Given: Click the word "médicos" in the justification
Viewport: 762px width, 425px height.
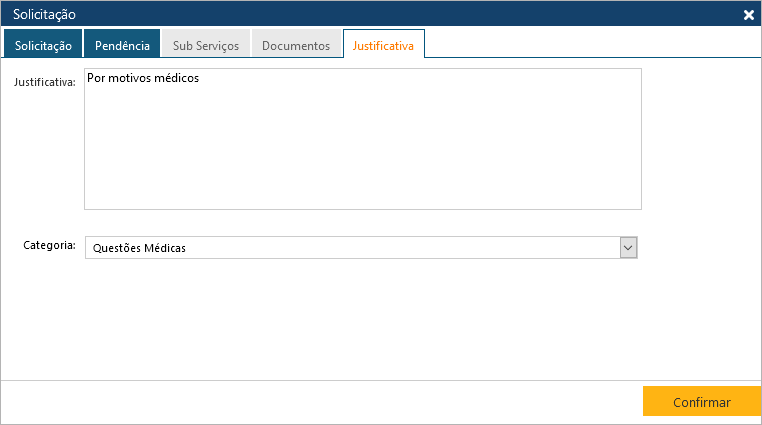Looking at the screenshot, I should click(x=178, y=78).
